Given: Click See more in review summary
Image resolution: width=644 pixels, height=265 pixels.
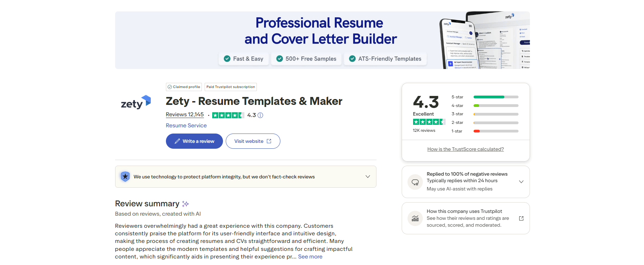Looking at the screenshot, I should (x=310, y=257).
